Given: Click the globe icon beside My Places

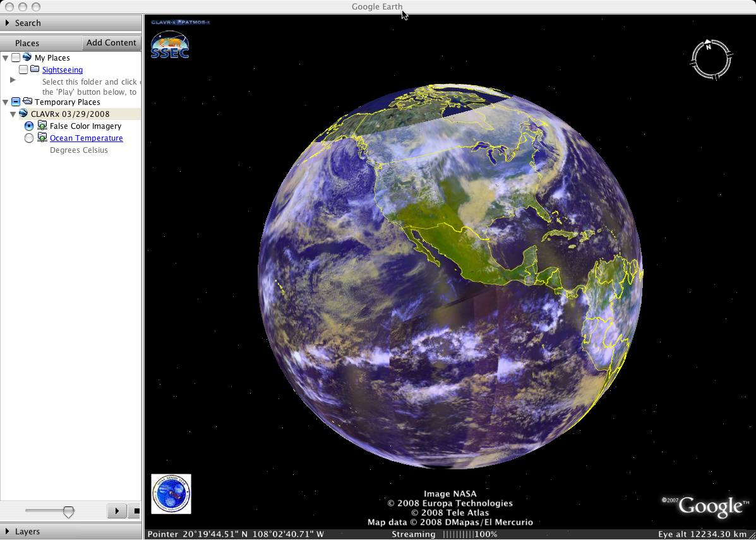Looking at the screenshot, I should [27, 57].
